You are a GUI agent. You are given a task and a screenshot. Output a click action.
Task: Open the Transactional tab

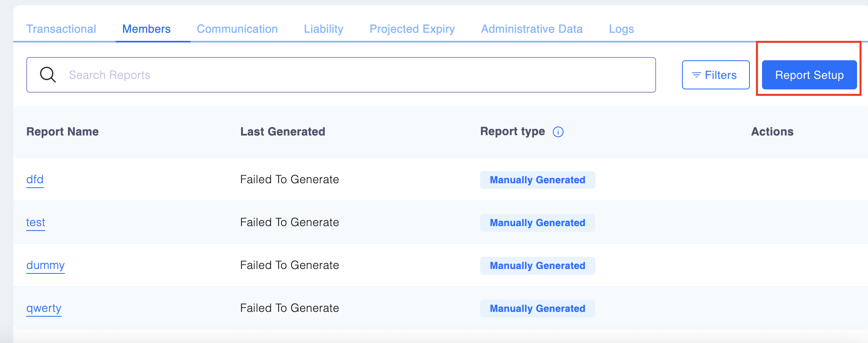tap(61, 29)
